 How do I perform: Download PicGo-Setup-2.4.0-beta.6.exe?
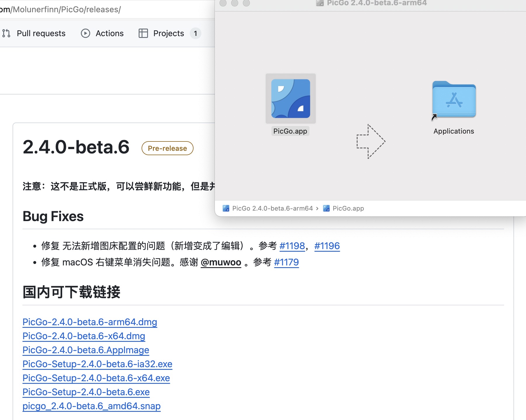(86, 392)
